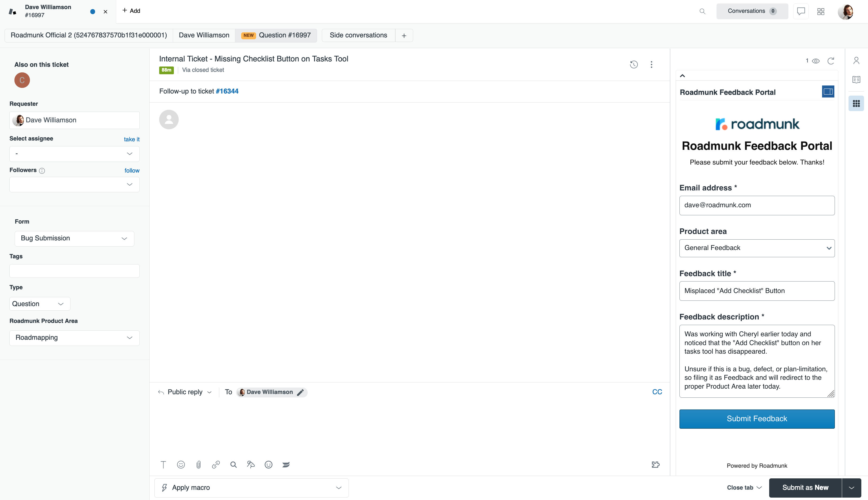The image size is (868, 500).
Task: Switch to Side conversations tab
Action: (x=358, y=35)
